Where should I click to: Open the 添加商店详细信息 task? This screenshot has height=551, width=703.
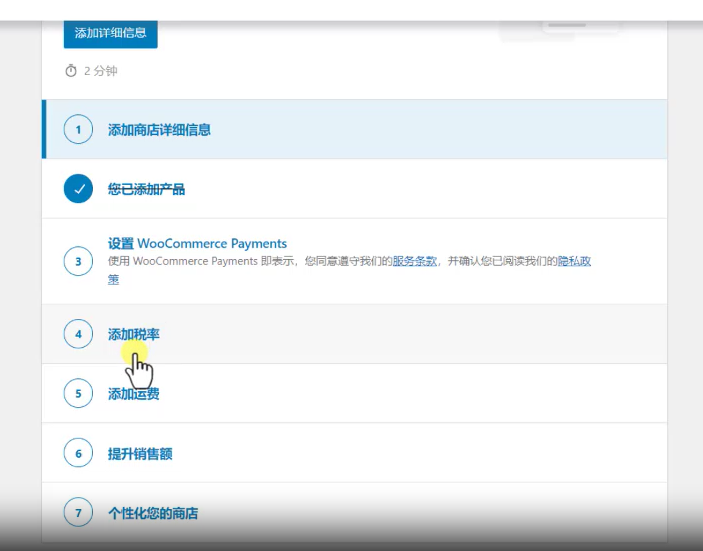click(x=159, y=130)
